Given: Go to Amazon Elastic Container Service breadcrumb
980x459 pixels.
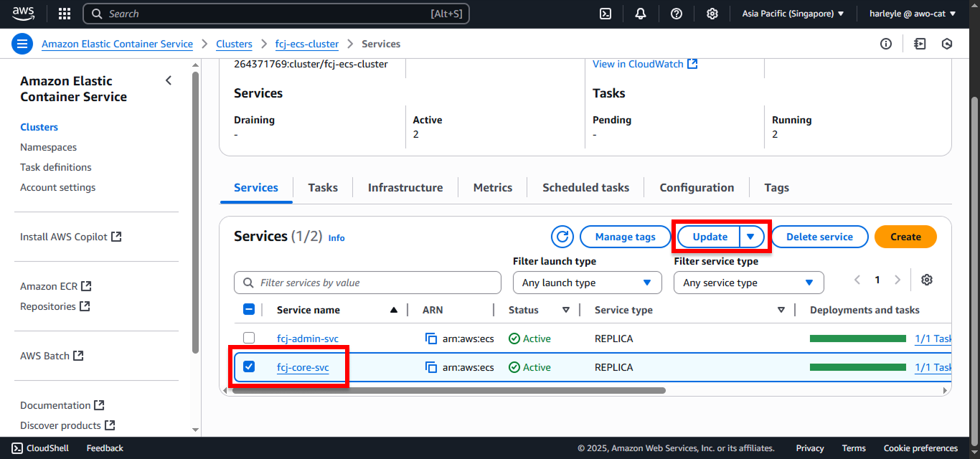Looking at the screenshot, I should point(117,44).
